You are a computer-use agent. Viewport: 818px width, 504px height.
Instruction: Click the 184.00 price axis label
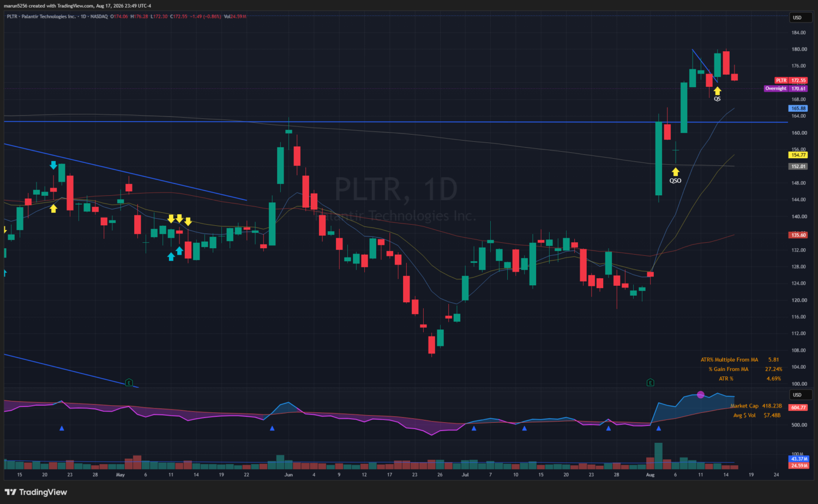(x=798, y=33)
